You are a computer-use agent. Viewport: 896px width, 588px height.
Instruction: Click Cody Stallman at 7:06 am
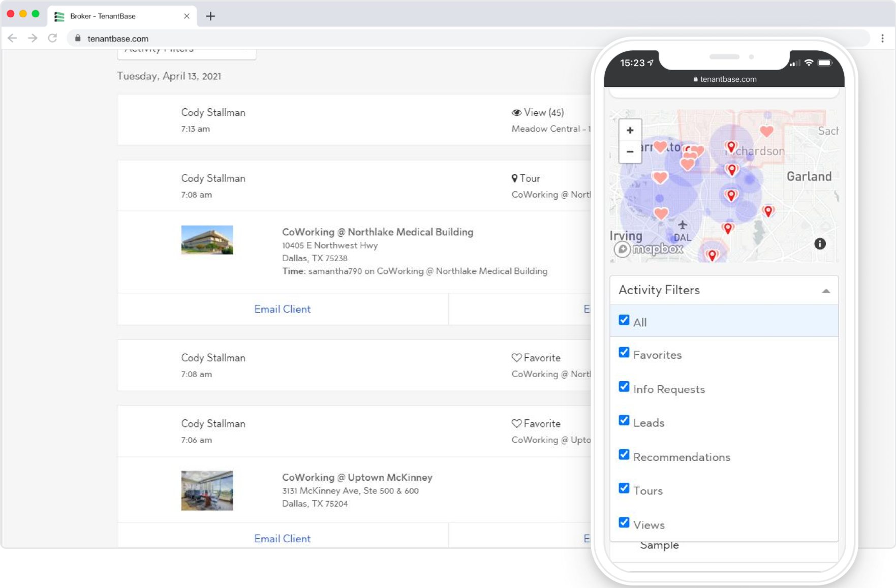click(213, 424)
